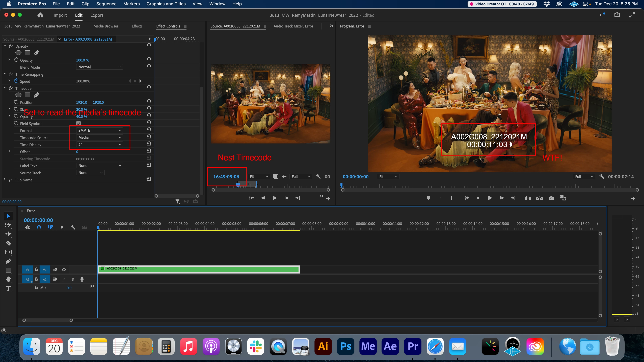Select the Razor tool in the toolbar
The width and height of the screenshot is (644, 362).
point(8,243)
